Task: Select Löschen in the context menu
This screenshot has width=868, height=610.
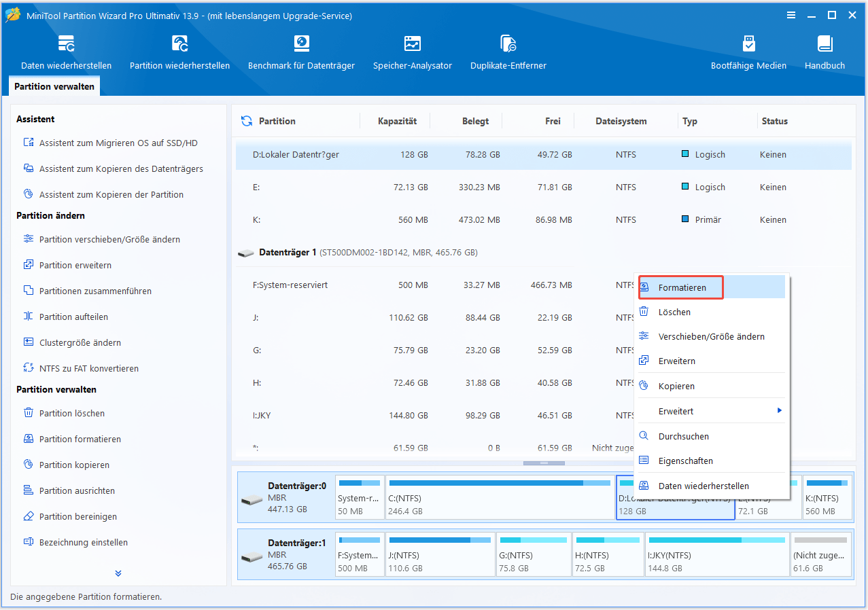Action: point(712,312)
